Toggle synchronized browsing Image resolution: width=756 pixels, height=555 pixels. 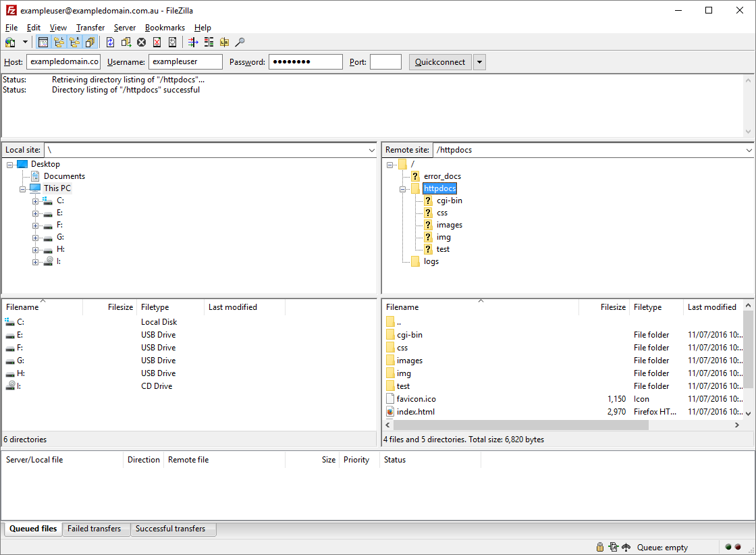225,42
